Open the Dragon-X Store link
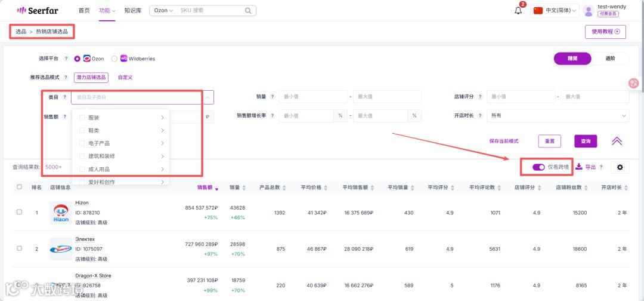This screenshot has height=301, width=644. click(x=93, y=275)
